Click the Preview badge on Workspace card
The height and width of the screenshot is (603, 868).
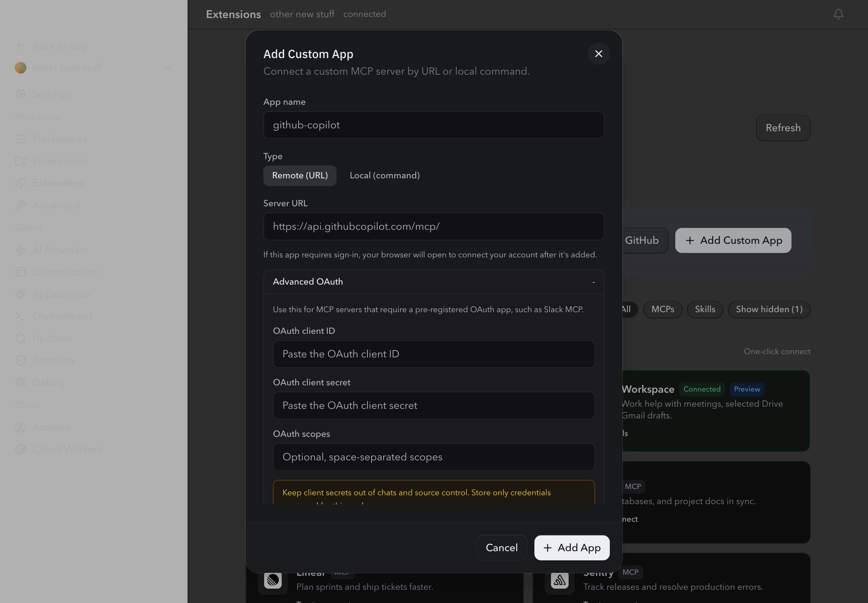pyautogui.click(x=747, y=389)
